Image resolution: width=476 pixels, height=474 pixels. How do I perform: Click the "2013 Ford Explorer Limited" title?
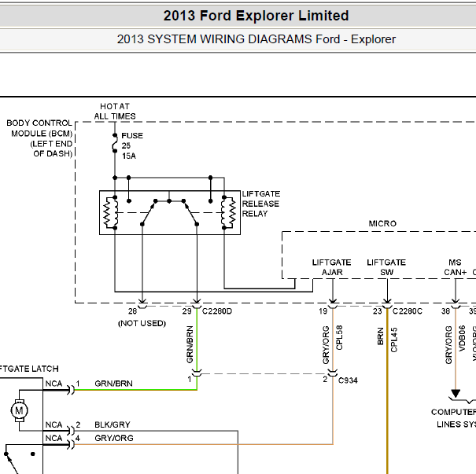256,16
